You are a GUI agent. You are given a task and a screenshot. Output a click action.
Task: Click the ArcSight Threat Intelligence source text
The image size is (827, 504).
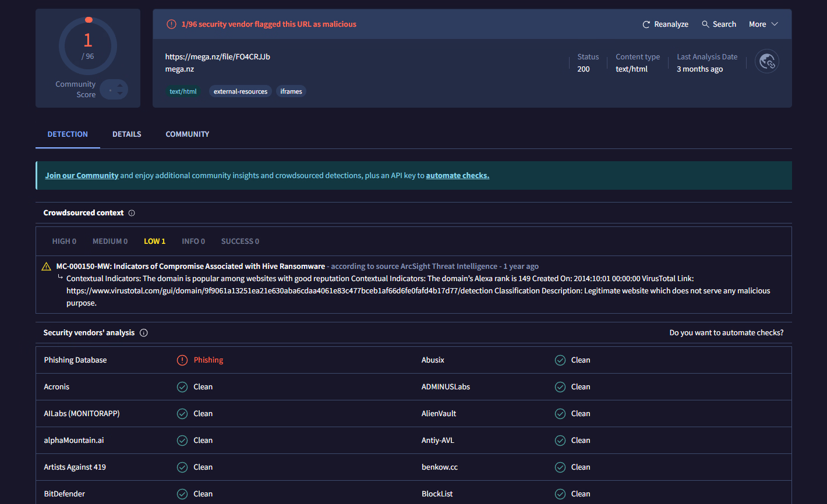[x=448, y=267]
